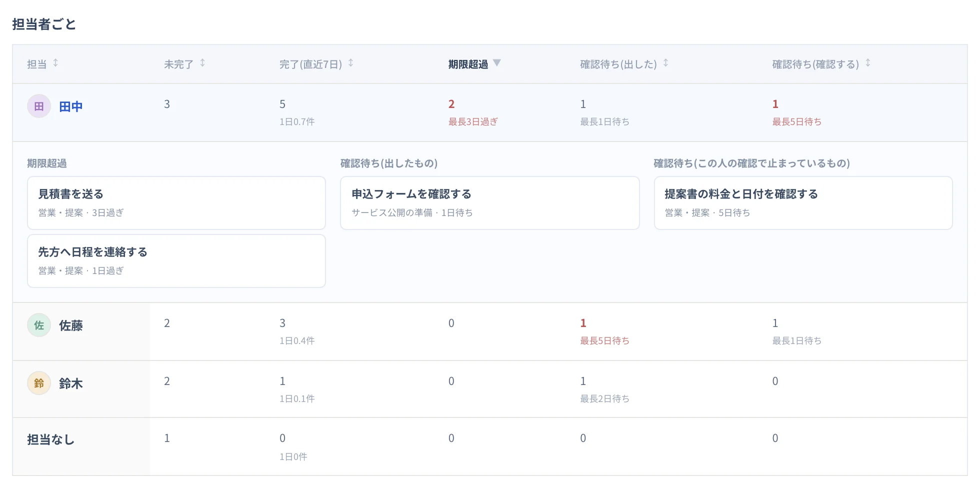The width and height of the screenshot is (980, 488).
Task: Click 田中's overdue count 2
Action: (x=451, y=104)
